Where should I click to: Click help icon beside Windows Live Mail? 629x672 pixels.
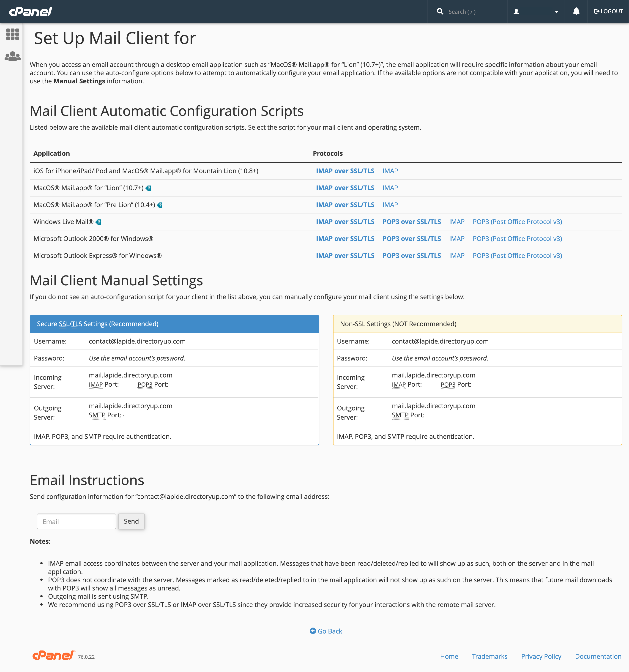tap(98, 222)
